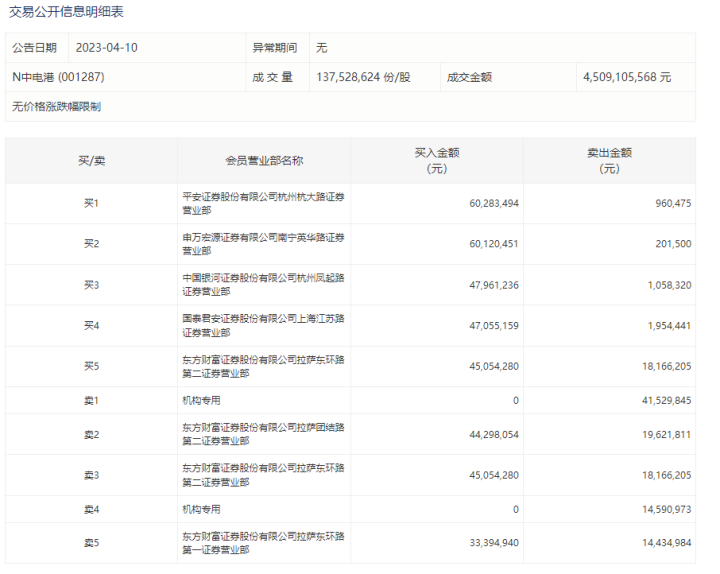Select the 国泰君安证券 上海江苏路 branch name

pos(264,325)
